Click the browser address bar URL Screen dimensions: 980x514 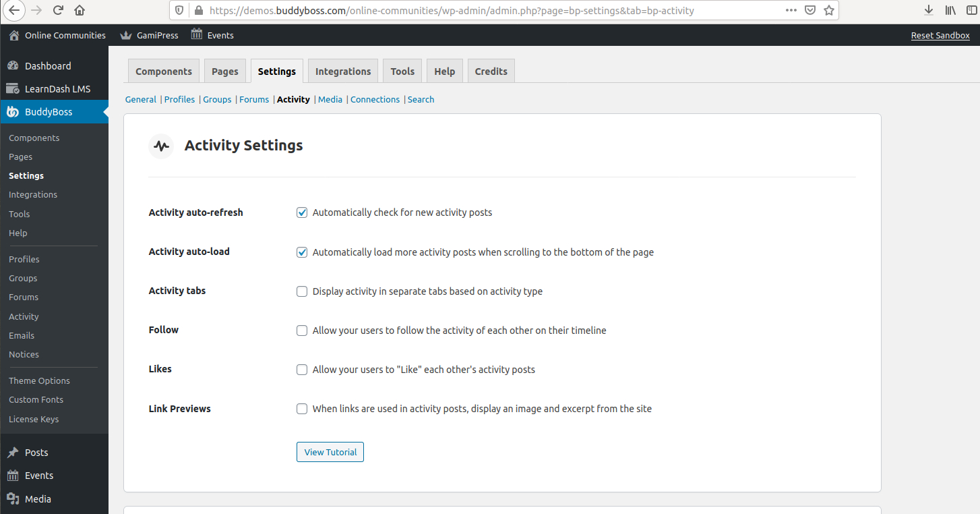[452, 11]
